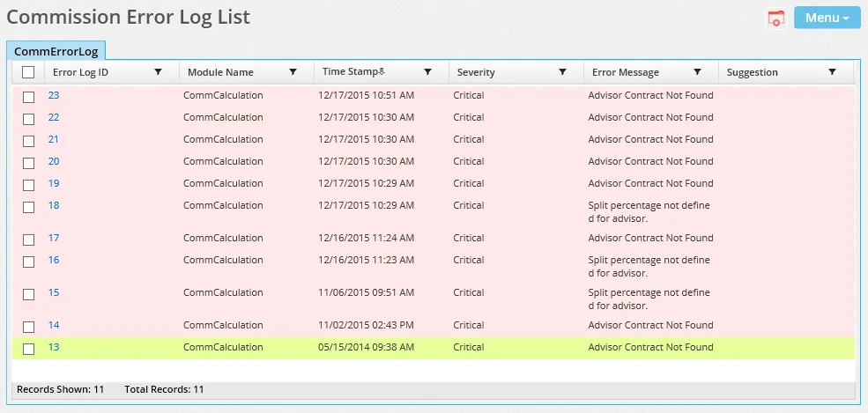
Task: Sort by the Module Name header
Action: (x=220, y=72)
